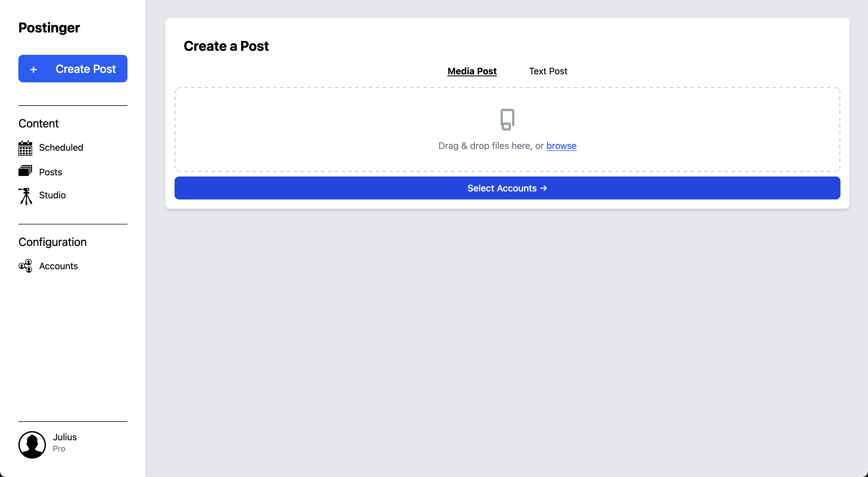Go to the Posts sidebar label
Image resolution: width=868 pixels, height=477 pixels.
(51, 172)
